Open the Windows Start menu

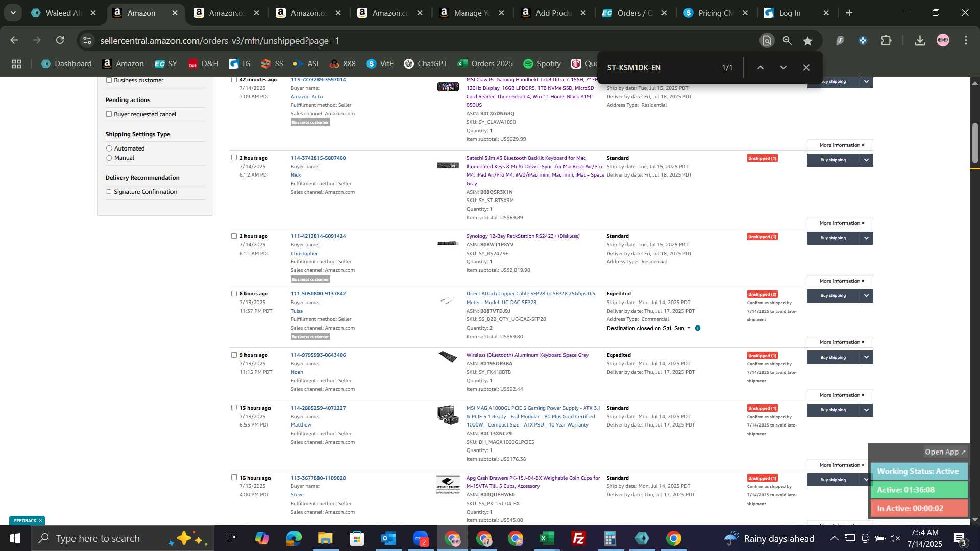click(15, 538)
